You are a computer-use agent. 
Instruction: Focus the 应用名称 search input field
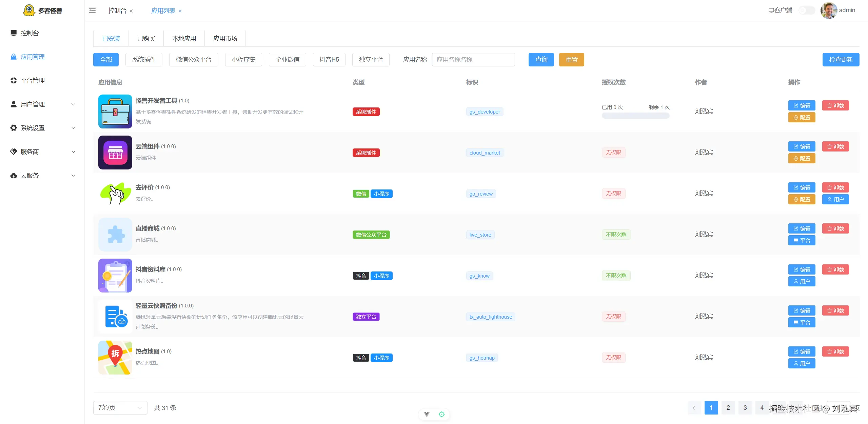[x=473, y=60]
